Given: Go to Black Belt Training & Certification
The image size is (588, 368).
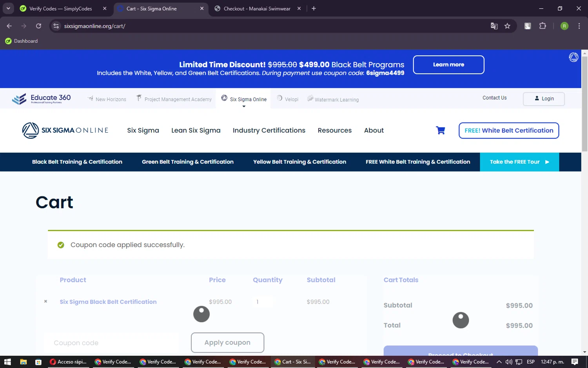Looking at the screenshot, I should point(77,162).
